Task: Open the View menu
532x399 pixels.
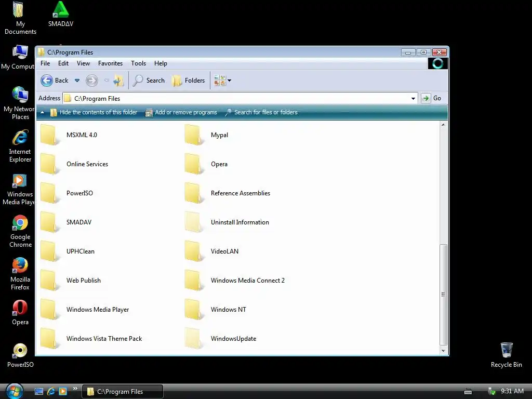Action: (x=83, y=63)
